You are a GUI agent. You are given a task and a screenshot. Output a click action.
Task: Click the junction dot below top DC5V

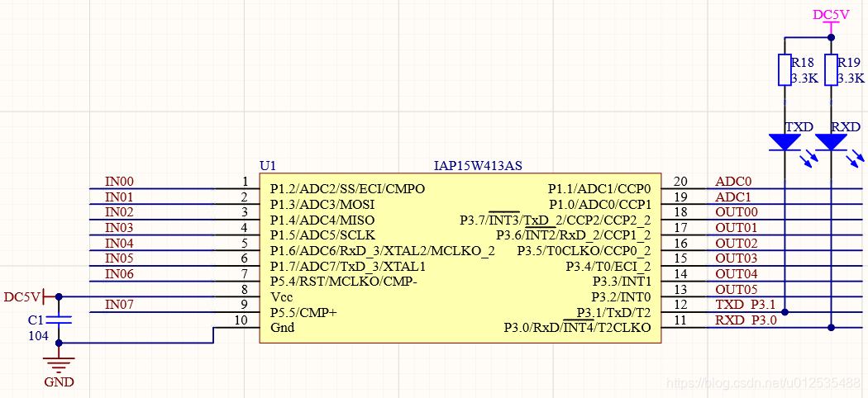pos(831,38)
